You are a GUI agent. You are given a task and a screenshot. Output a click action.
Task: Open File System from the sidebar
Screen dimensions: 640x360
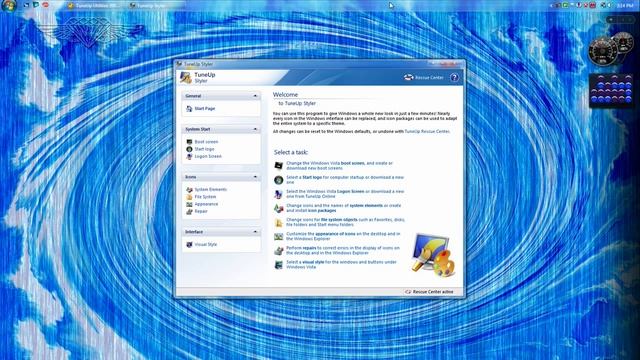point(205,197)
